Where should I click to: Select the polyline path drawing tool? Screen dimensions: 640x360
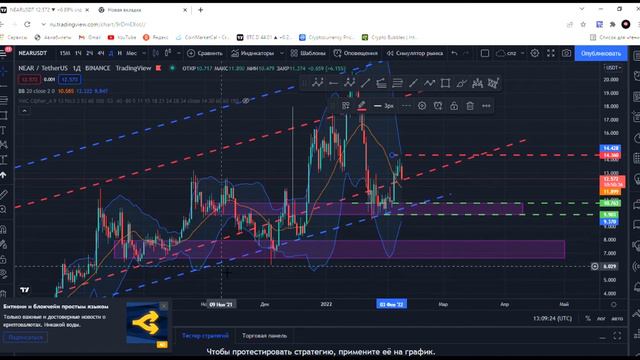click(x=429, y=83)
